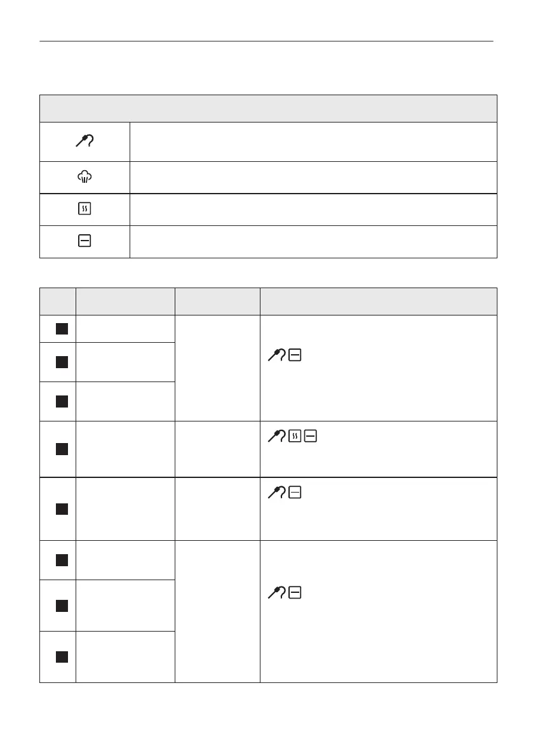
Task: Select the second black square in the lower table
Action: click(61, 362)
